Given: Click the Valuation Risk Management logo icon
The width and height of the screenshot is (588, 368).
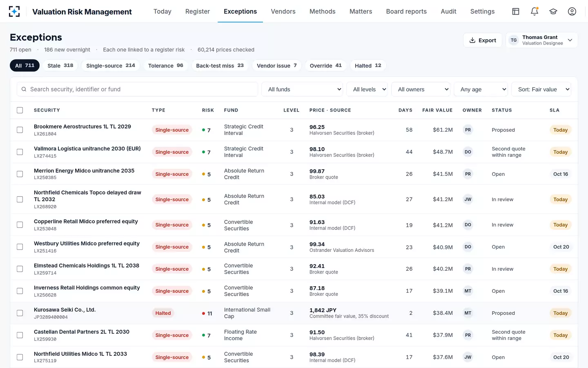Looking at the screenshot, I should click(14, 11).
